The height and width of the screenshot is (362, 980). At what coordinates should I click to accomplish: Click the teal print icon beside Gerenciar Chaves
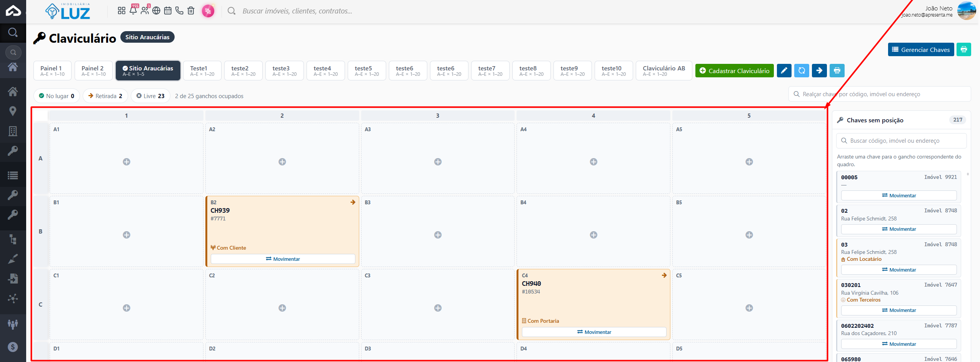pyautogui.click(x=963, y=50)
